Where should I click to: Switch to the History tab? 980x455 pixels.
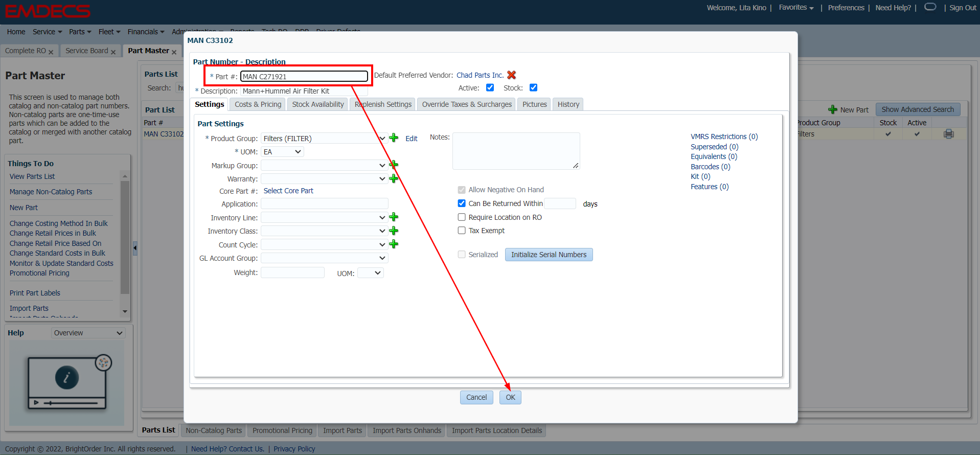click(x=568, y=104)
